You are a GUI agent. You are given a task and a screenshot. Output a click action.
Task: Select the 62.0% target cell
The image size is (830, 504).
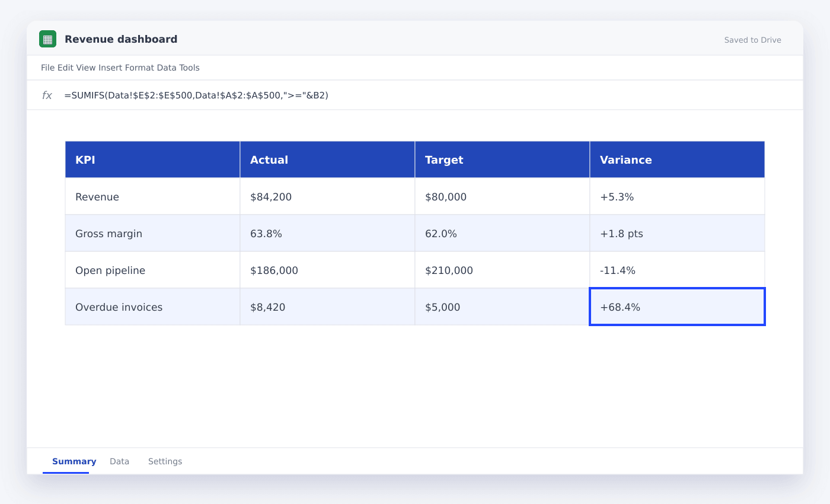502,233
